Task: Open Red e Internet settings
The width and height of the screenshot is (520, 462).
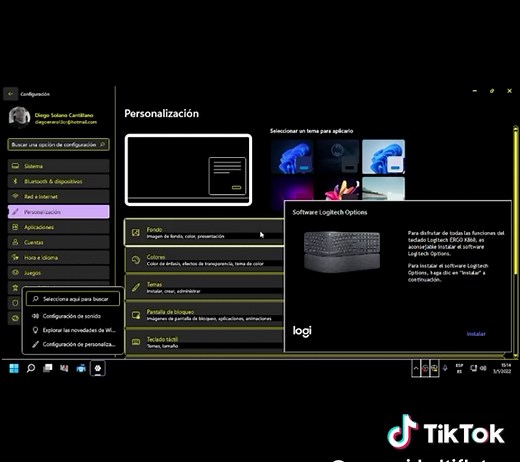Action: click(x=58, y=197)
